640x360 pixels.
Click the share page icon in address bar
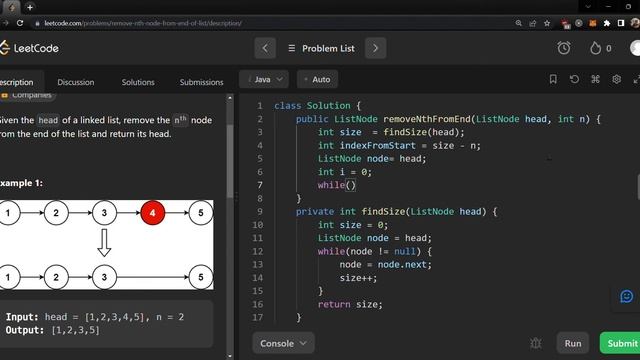coord(533,23)
